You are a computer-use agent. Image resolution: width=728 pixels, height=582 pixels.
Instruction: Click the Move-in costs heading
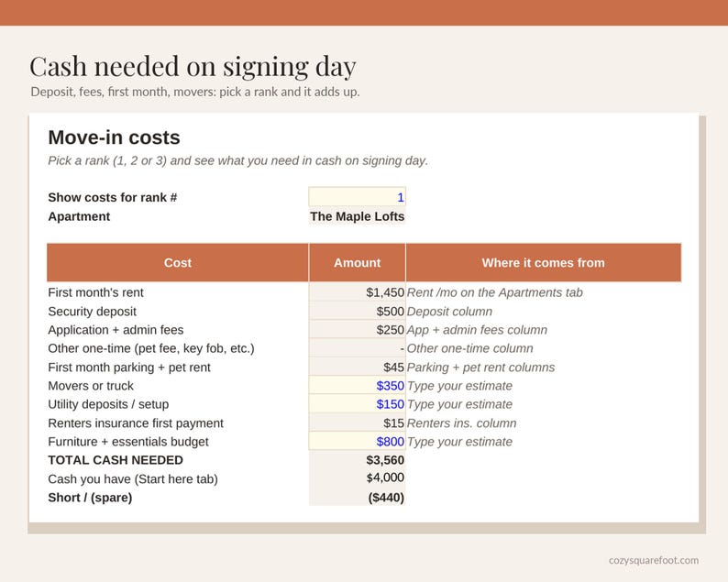pyautogui.click(x=115, y=137)
